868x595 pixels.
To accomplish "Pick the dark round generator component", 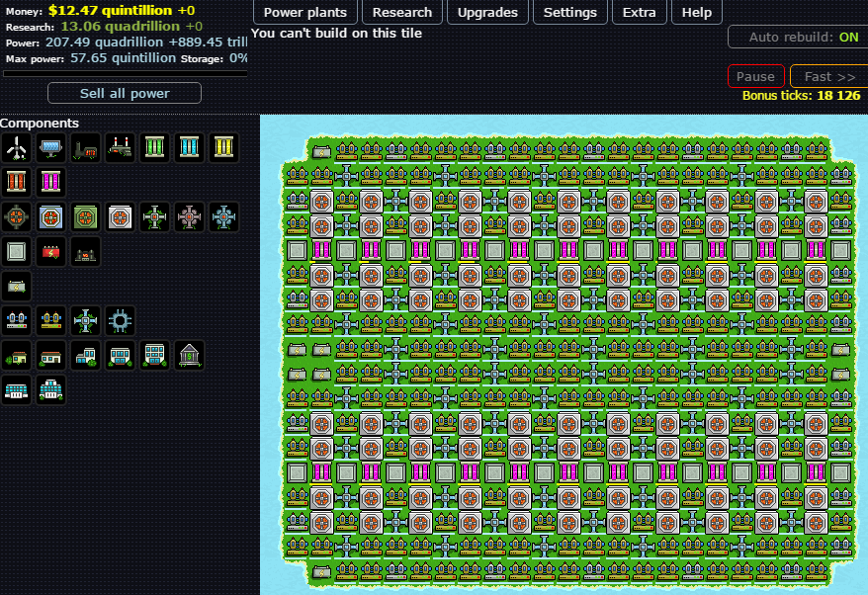I will 16,217.
